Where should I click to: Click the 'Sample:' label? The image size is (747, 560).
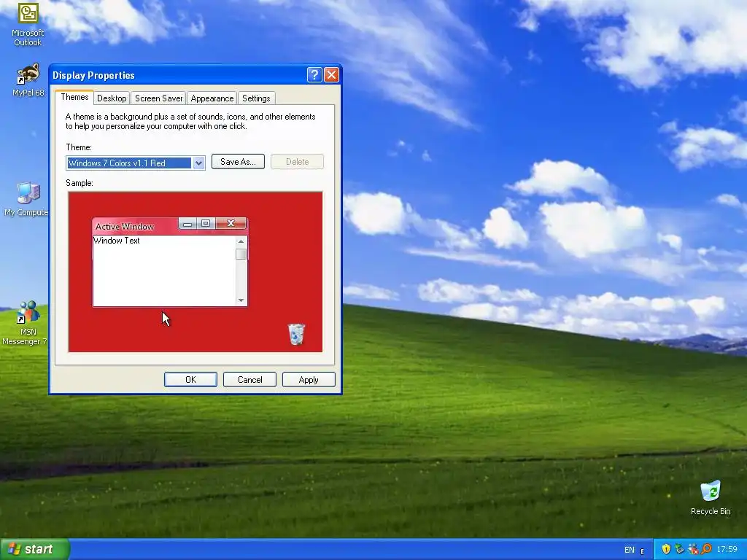(x=80, y=183)
